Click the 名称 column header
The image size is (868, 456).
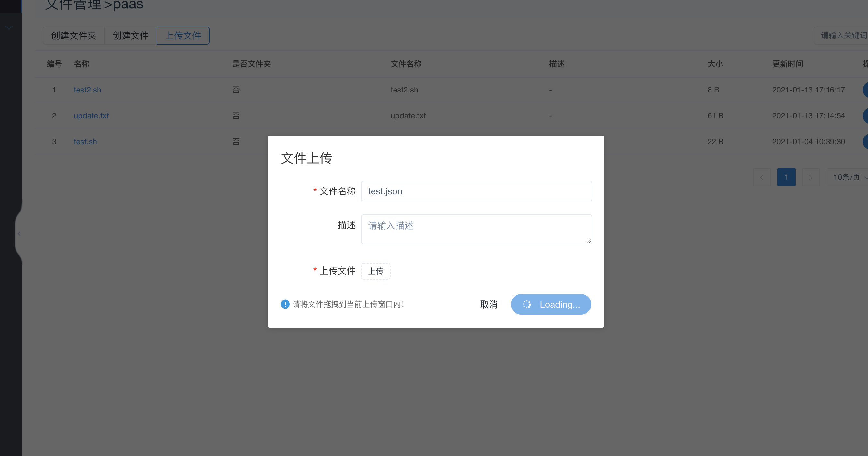click(x=81, y=64)
